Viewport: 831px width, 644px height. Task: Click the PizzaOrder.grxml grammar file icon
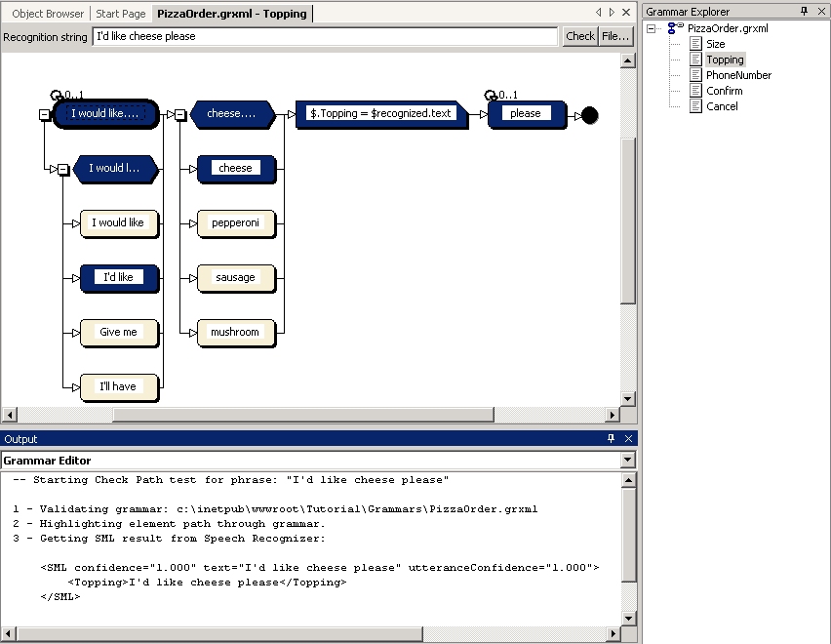pyautogui.click(x=675, y=28)
